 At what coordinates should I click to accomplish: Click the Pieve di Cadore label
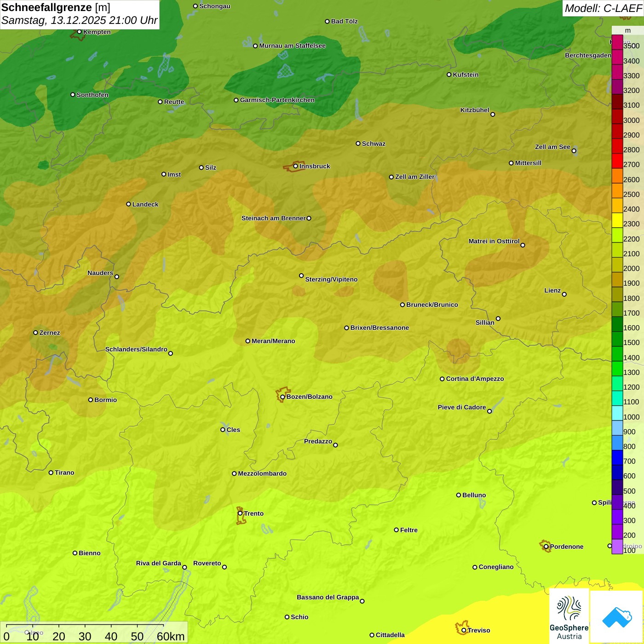pos(462,407)
